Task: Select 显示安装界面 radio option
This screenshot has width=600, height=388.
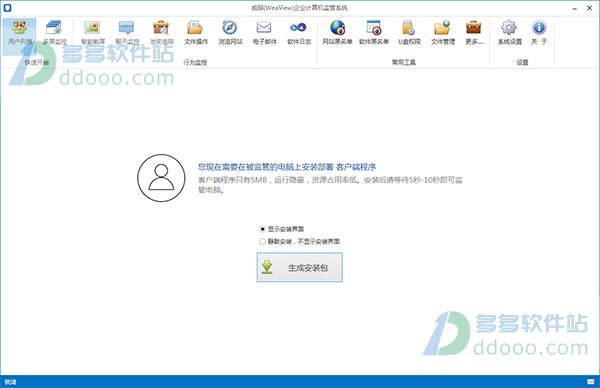Action: click(282, 229)
